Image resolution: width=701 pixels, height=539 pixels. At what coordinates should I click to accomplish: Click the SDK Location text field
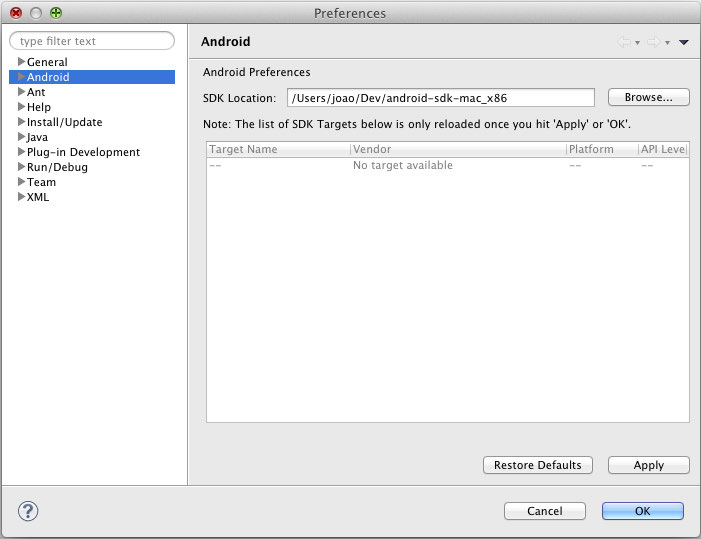(x=440, y=98)
